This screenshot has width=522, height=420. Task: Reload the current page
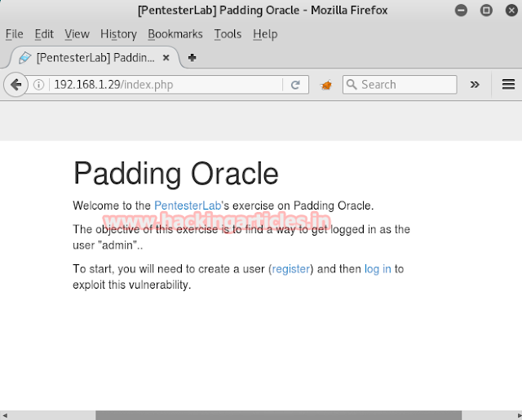295,85
